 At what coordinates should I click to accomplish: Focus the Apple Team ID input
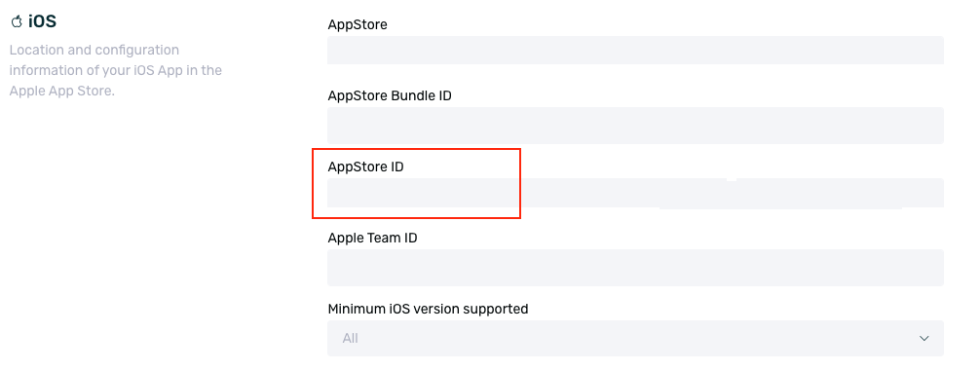635,268
